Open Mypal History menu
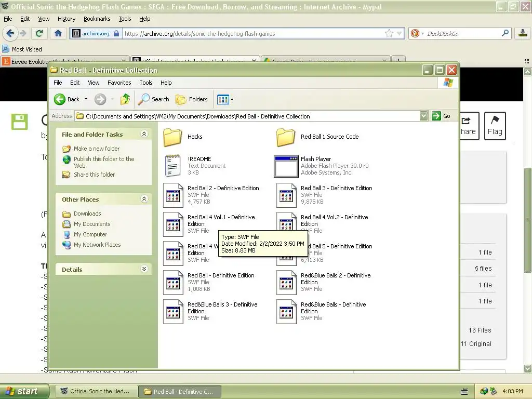Image resolution: width=532 pixels, height=399 pixels. (x=66, y=19)
